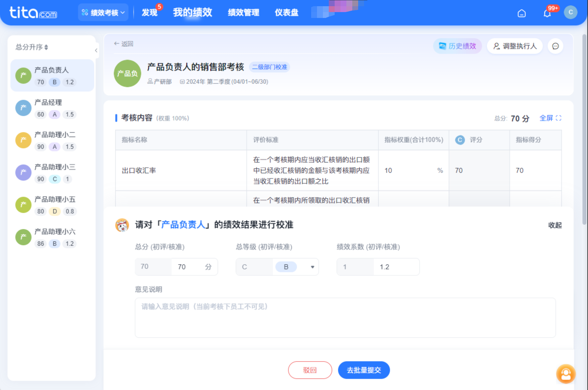Viewport: 588px width, 390px height.
Task: Open the 仪表盘 tab
Action: [286, 13]
